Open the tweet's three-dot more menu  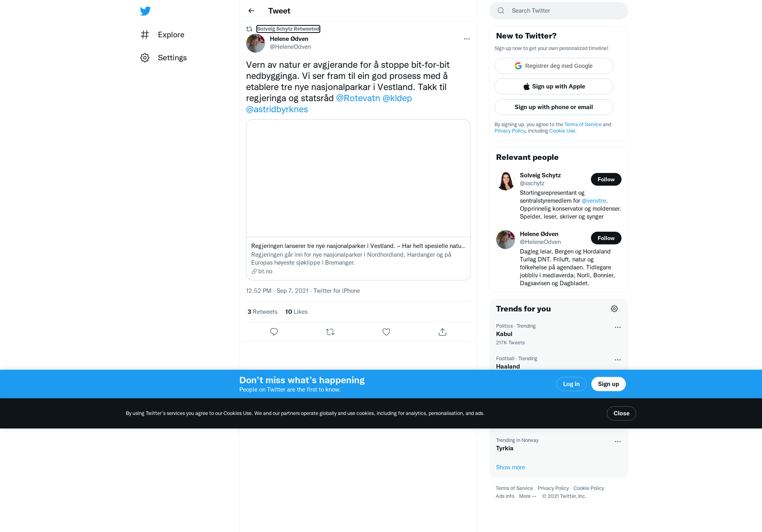pos(467,39)
